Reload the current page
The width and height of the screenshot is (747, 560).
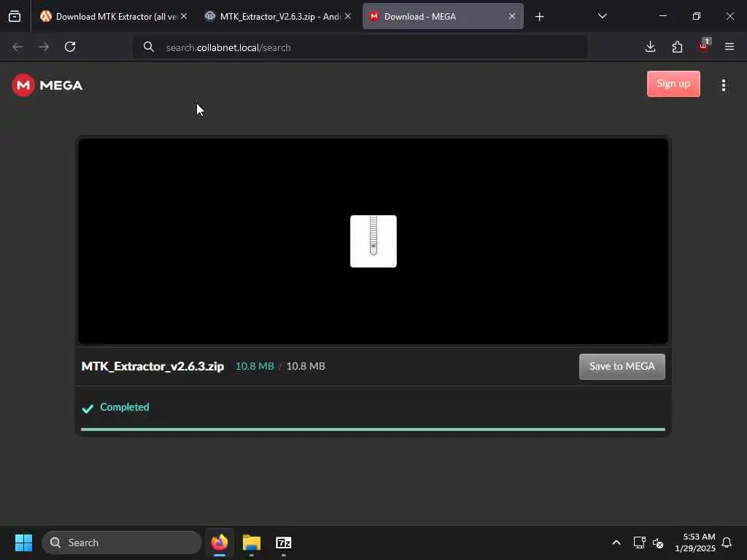click(x=70, y=47)
